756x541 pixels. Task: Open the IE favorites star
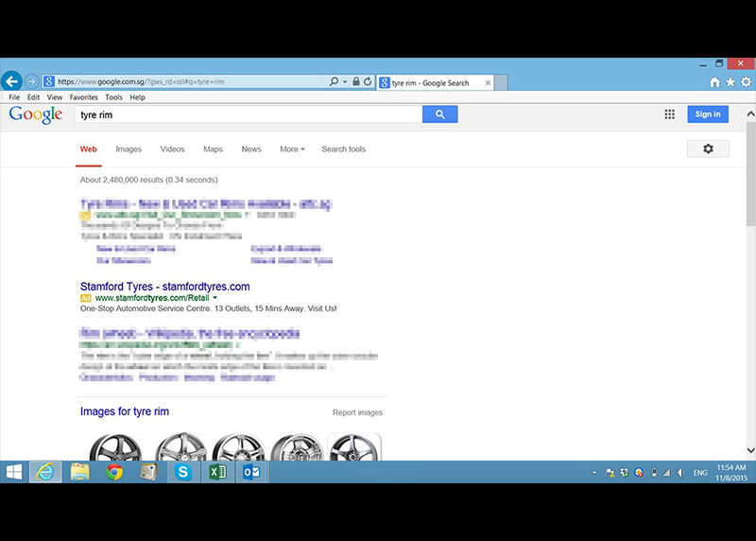[x=730, y=82]
